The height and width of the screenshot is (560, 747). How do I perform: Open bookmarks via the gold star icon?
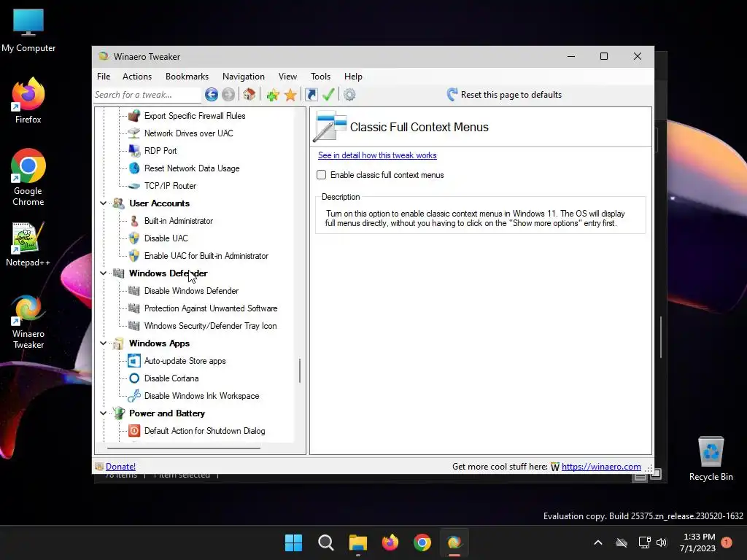(x=290, y=95)
